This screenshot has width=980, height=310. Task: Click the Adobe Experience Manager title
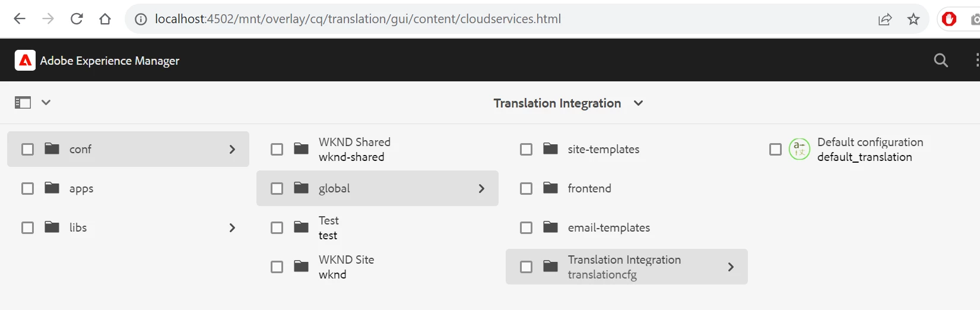coord(110,61)
